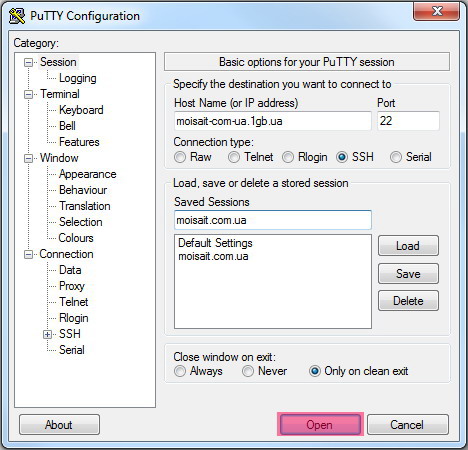Open the Serial category in tree
The height and width of the screenshot is (450, 468).
point(72,350)
